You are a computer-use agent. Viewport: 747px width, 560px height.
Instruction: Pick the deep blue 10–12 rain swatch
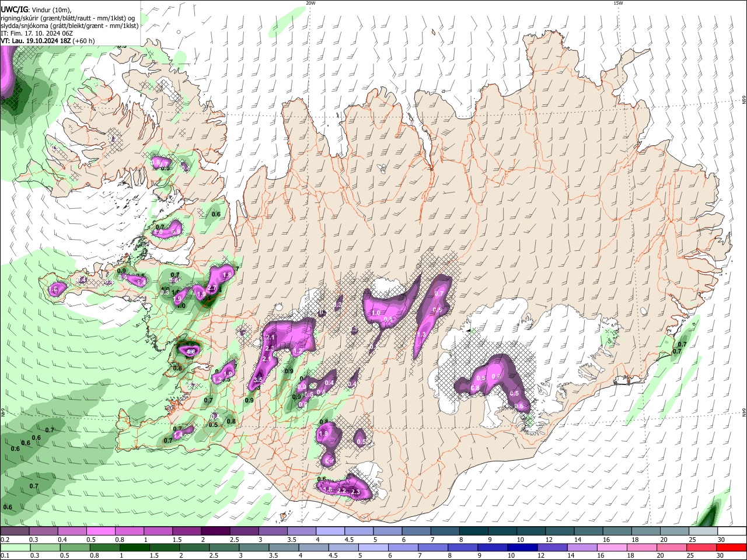pyautogui.click(x=522, y=548)
